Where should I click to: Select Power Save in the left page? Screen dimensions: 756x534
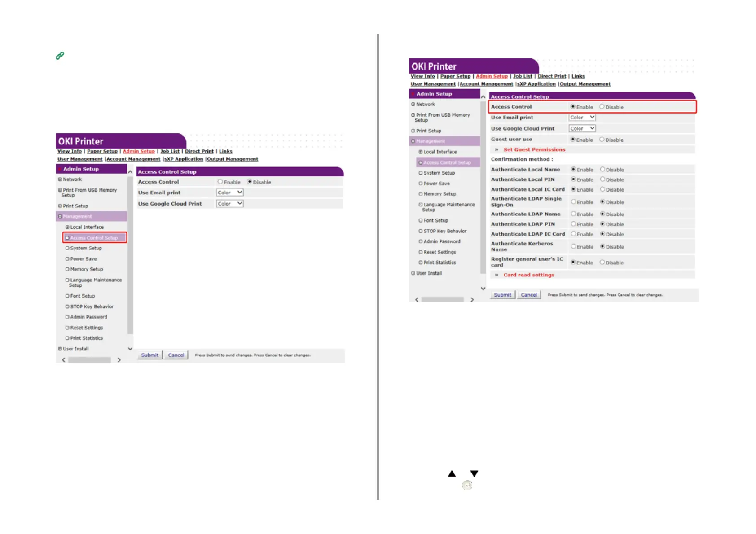coord(84,259)
